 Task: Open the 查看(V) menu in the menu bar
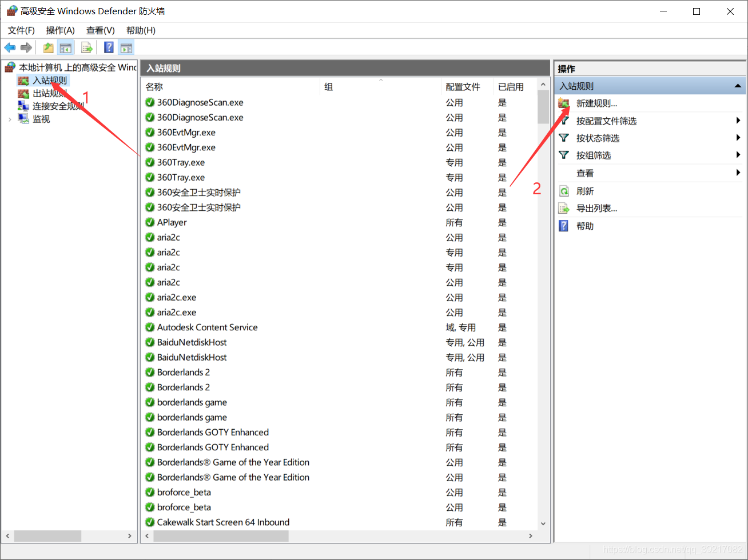coord(101,30)
